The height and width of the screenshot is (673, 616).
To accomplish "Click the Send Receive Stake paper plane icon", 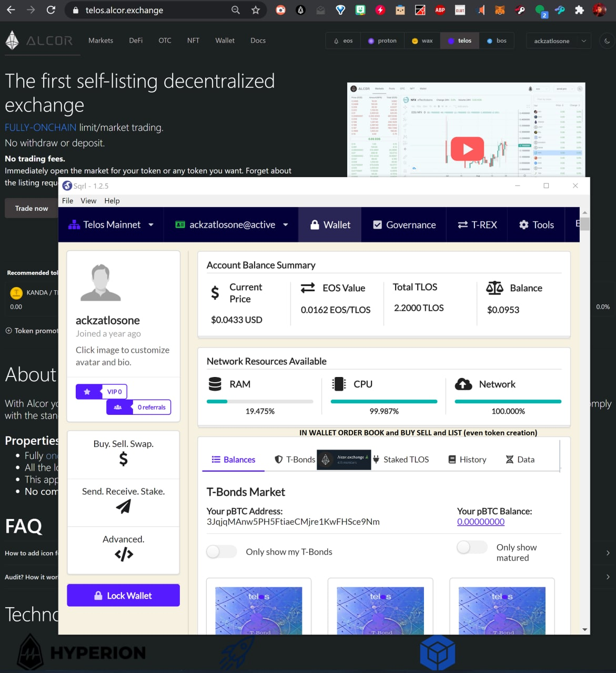I will click(123, 506).
